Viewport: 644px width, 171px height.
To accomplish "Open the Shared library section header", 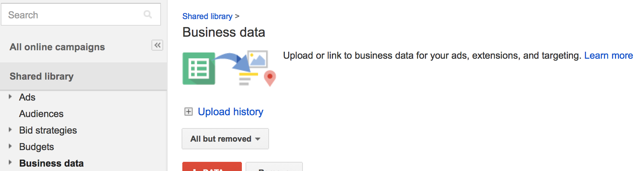I will [x=83, y=76].
